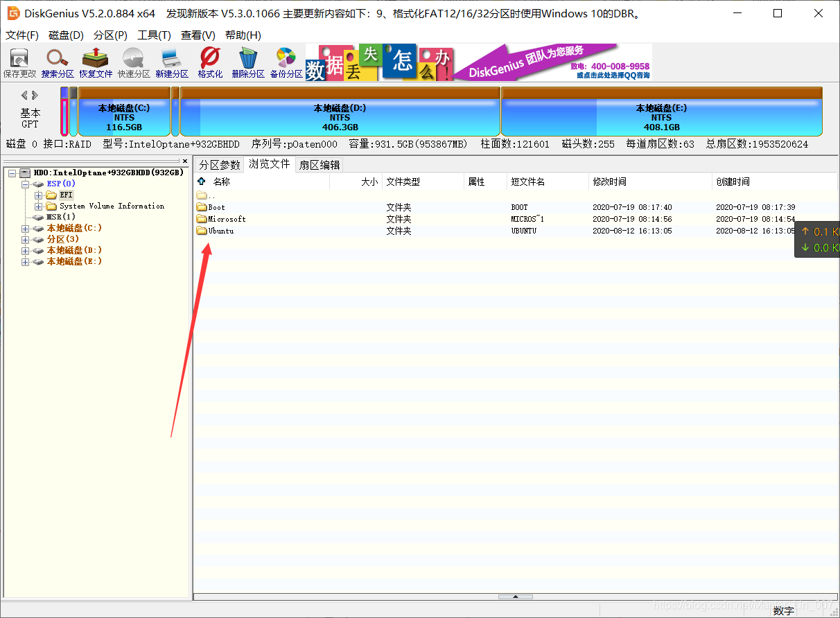Open the 帮助(H) menu
The height and width of the screenshot is (618, 840).
coord(243,35)
